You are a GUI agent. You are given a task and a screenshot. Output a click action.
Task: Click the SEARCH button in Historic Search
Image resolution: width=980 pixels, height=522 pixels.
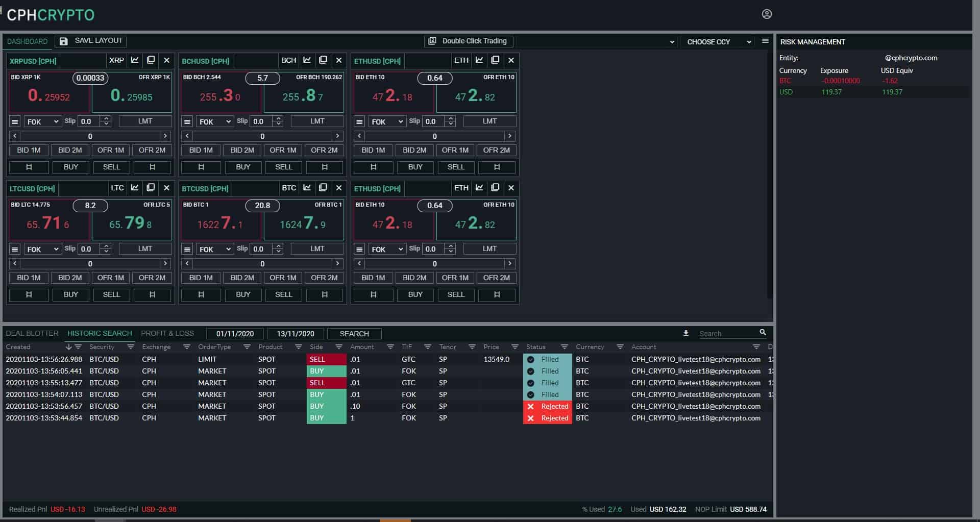(x=354, y=333)
